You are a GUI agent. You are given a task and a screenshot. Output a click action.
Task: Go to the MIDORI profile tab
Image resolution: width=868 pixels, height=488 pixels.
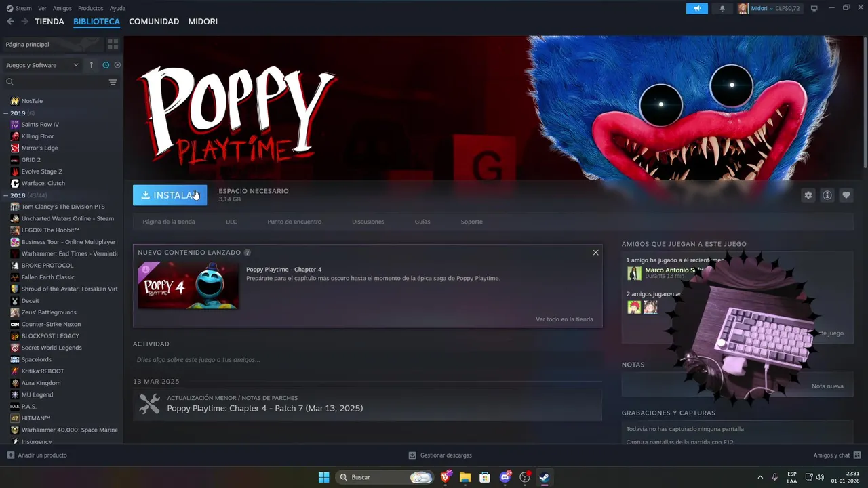[203, 22]
